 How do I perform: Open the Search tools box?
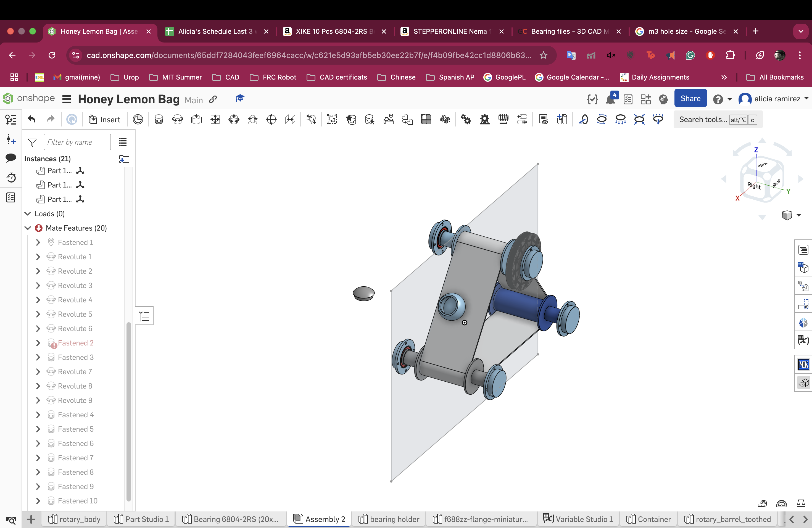click(718, 119)
